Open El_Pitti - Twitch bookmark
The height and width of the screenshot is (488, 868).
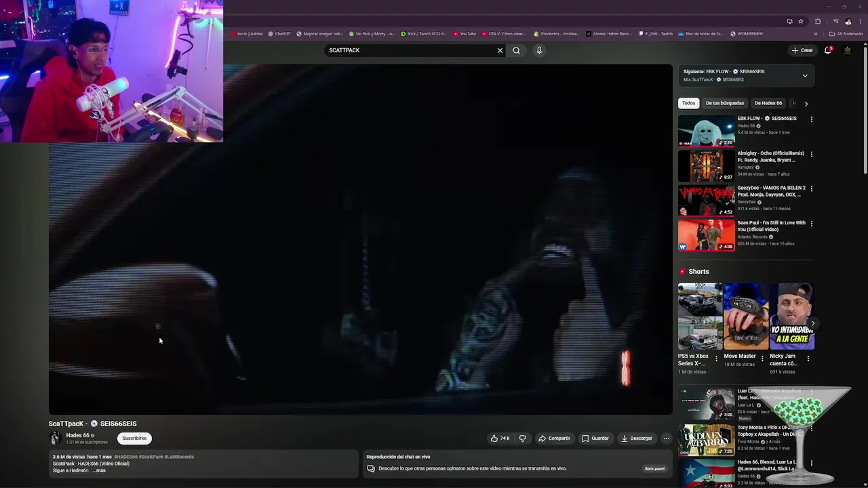[656, 34]
